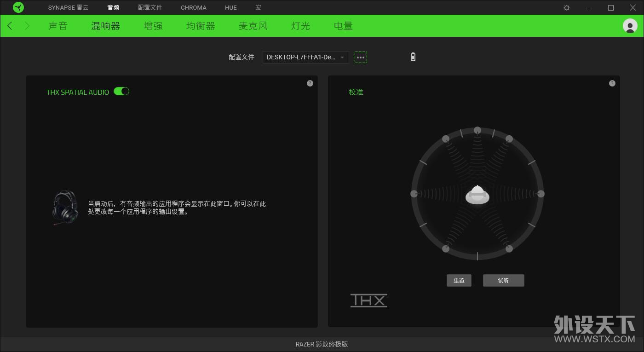This screenshot has width=644, height=352.
Task: Click the headset thumbnail image
Action: (65, 208)
